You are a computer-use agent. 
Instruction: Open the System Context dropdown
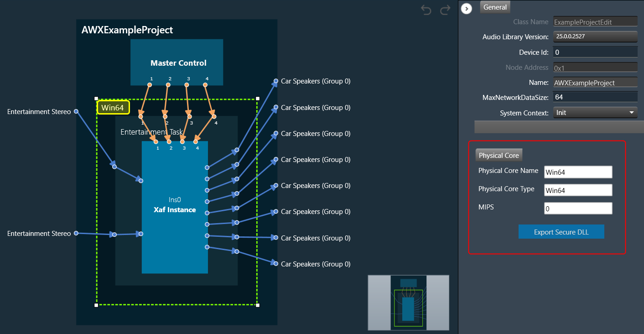click(x=595, y=113)
